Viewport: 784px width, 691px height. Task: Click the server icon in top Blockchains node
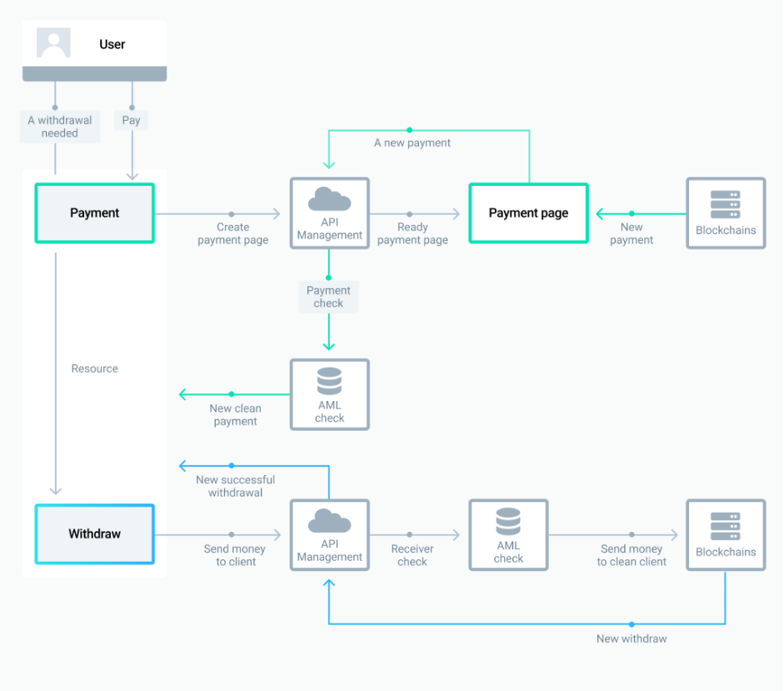[x=725, y=204]
